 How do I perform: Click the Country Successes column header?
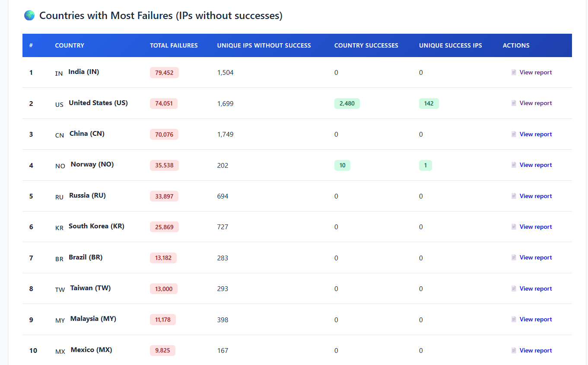click(x=366, y=45)
